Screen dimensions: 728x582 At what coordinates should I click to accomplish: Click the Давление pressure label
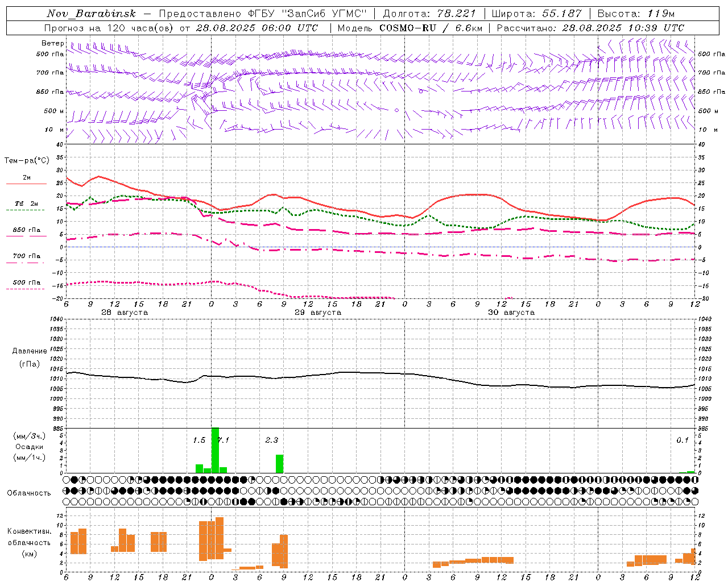[x=30, y=351]
